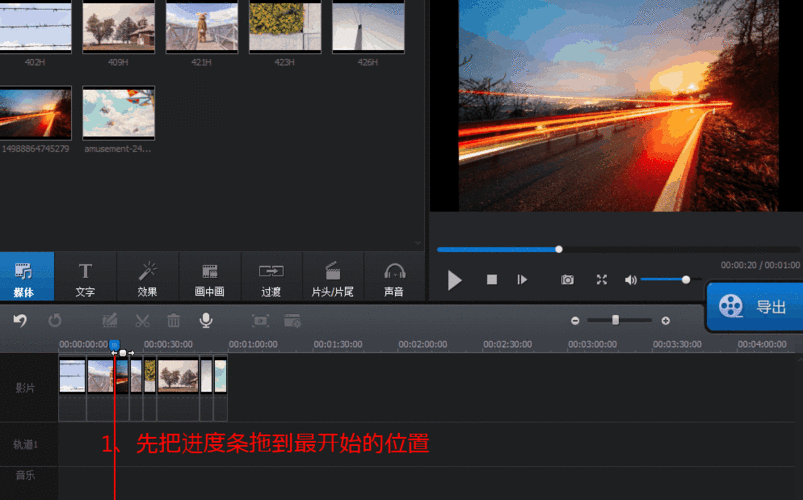Select the amusement media thumbnail
This screenshot has width=803, height=500.
click(118, 113)
